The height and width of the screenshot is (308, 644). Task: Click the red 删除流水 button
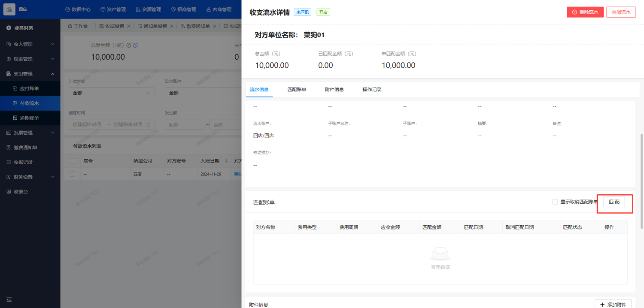pyautogui.click(x=585, y=12)
